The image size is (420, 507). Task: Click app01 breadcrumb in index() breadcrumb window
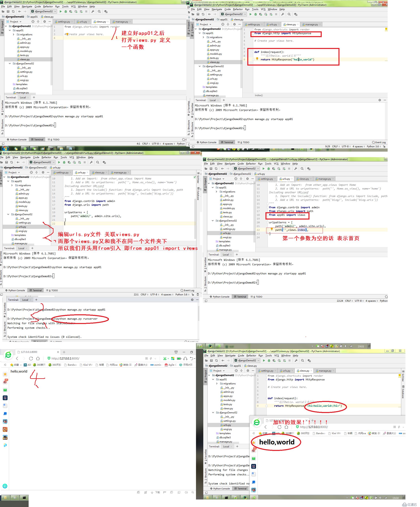[x=224, y=19]
